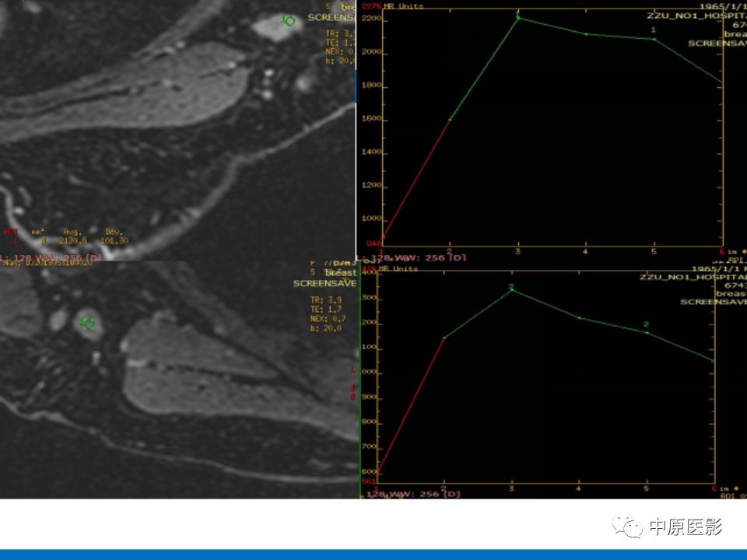Click upper curve data point above x-axis 5

click(654, 40)
